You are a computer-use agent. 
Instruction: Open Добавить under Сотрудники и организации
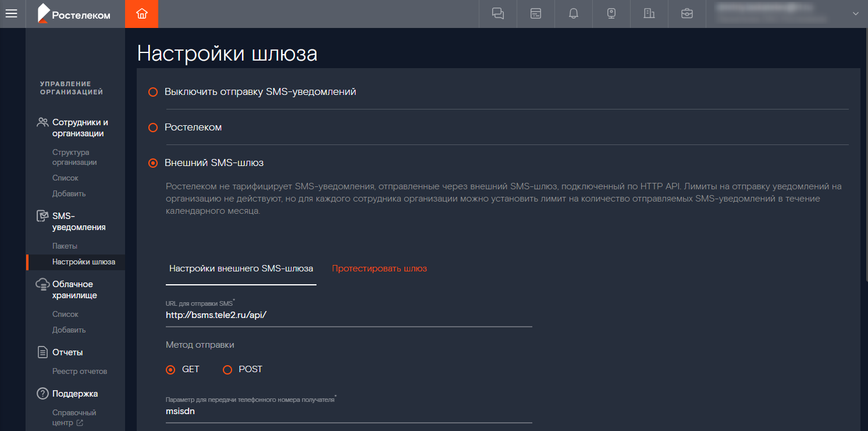tap(69, 193)
